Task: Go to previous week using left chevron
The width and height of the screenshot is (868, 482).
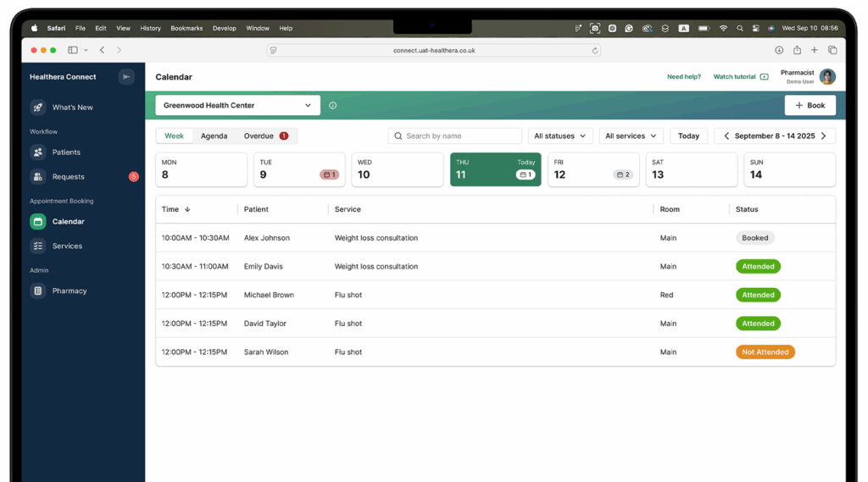Action: (x=726, y=136)
